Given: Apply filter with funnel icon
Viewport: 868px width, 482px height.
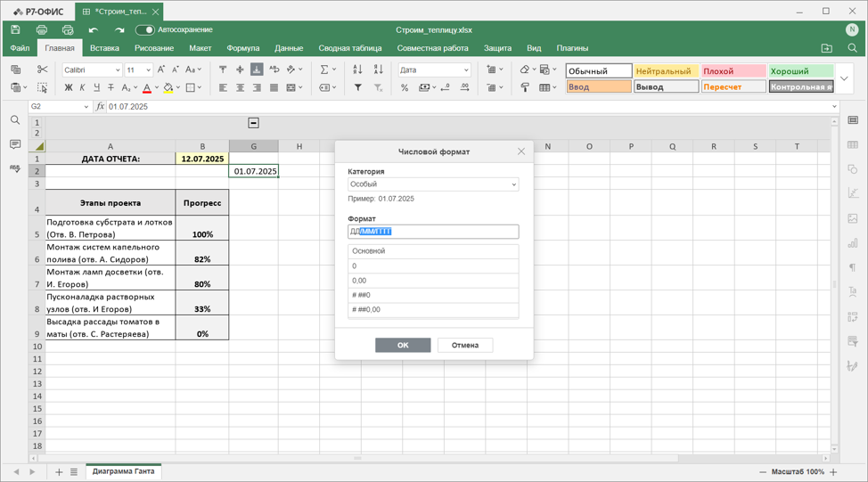Looking at the screenshot, I should click(358, 87).
